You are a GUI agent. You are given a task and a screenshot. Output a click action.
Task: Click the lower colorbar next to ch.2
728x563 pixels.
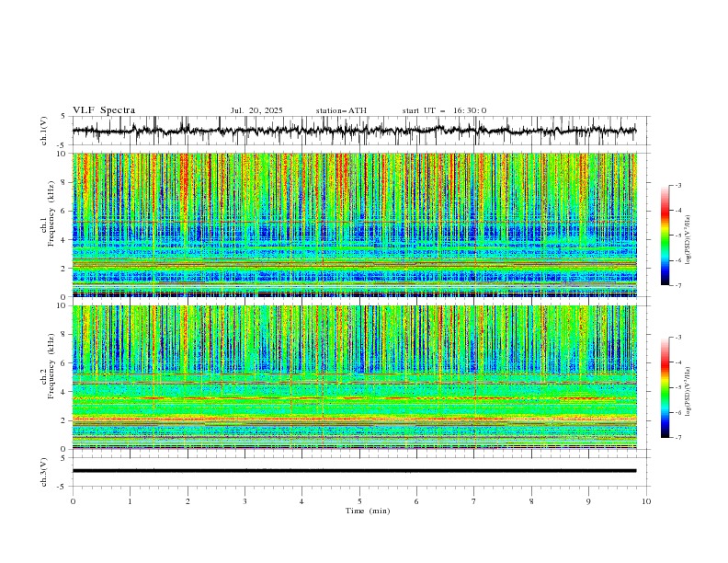coord(665,387)
